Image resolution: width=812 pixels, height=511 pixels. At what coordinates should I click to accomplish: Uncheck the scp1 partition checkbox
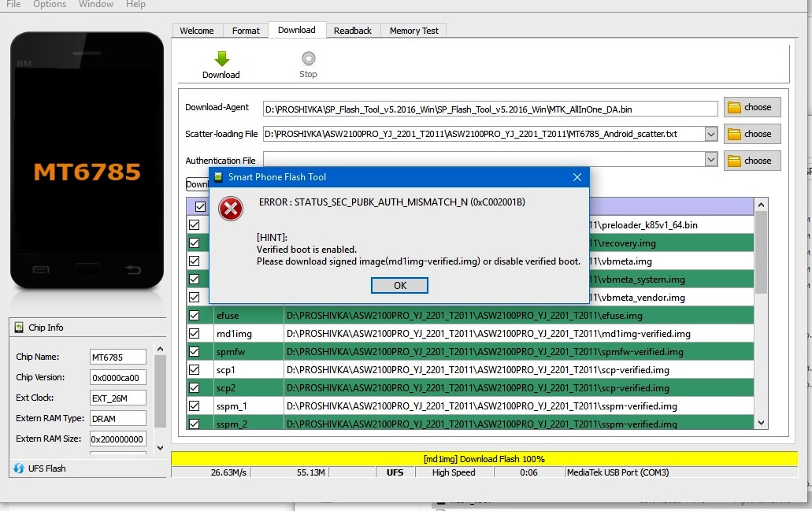pyautogui.click(x=194, y=370)
